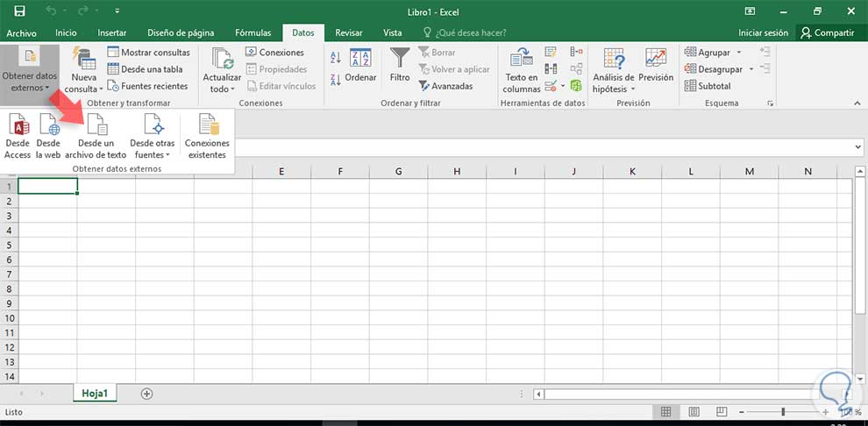Switch to Page Break preview
This screenshot has width=868, height=426.
click(x=721, y=412)
